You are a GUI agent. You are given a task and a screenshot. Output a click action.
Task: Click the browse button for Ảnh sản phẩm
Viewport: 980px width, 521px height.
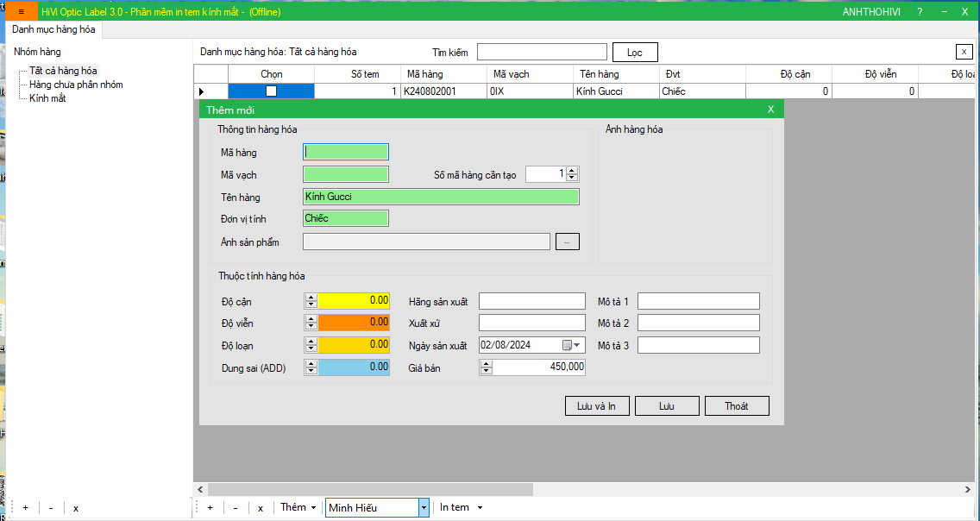[x=567, y=242]
